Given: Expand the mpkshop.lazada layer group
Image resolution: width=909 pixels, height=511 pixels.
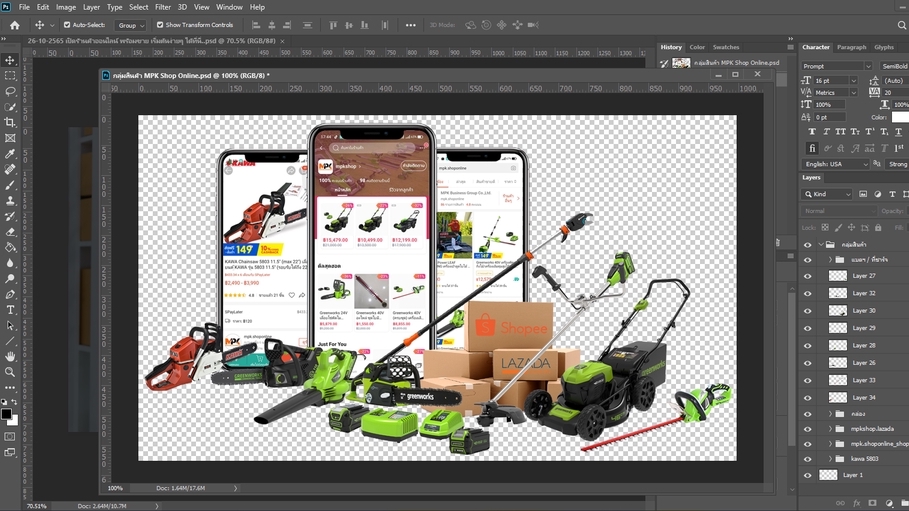Looking at the screenshot, I should (830, 429).
